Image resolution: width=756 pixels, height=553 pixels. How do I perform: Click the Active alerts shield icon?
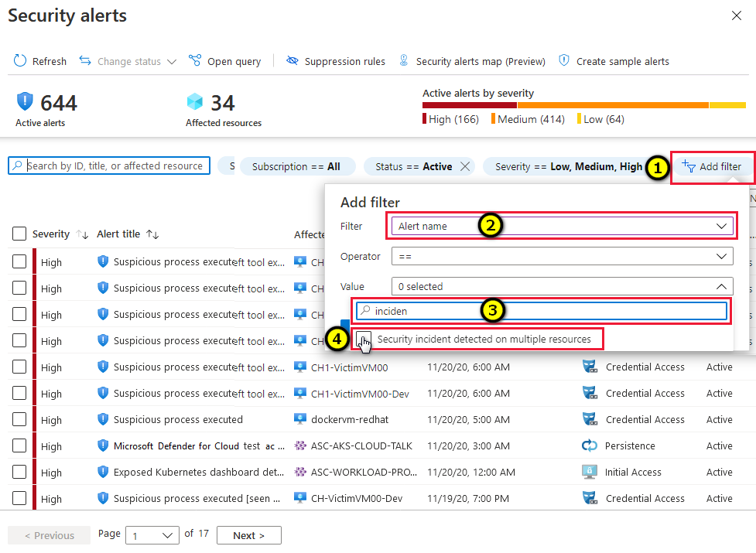coord(25,101)
